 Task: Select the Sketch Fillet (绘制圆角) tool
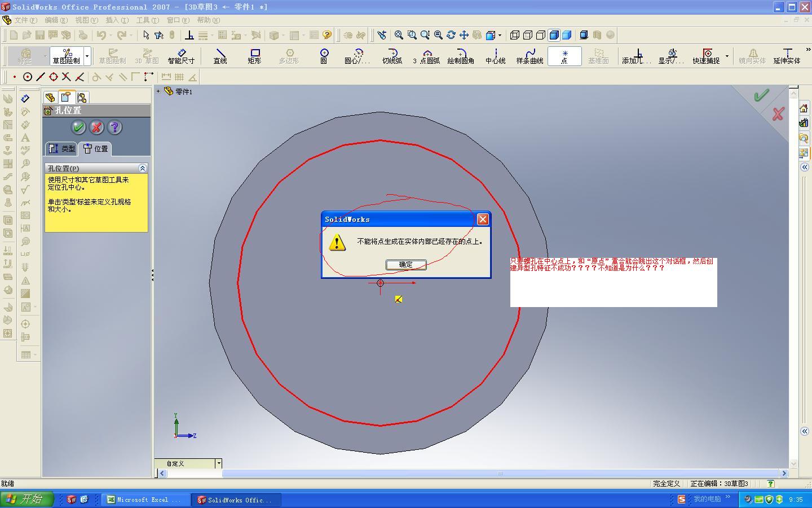(461, 56)
